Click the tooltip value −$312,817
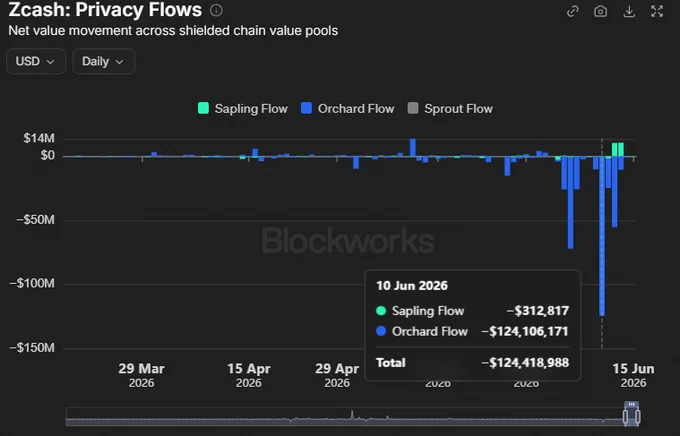 (x=538, y=311)
